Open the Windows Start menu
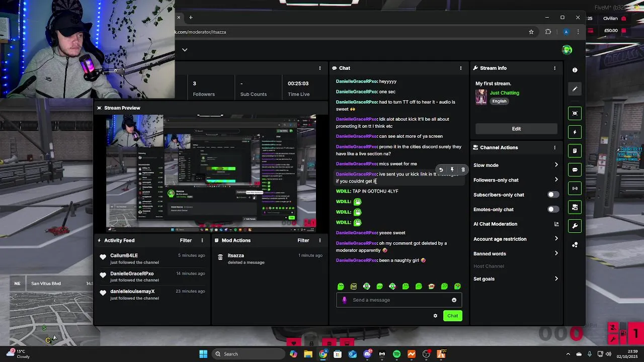This screenshot has height=362, width=644. pos(203,354)
